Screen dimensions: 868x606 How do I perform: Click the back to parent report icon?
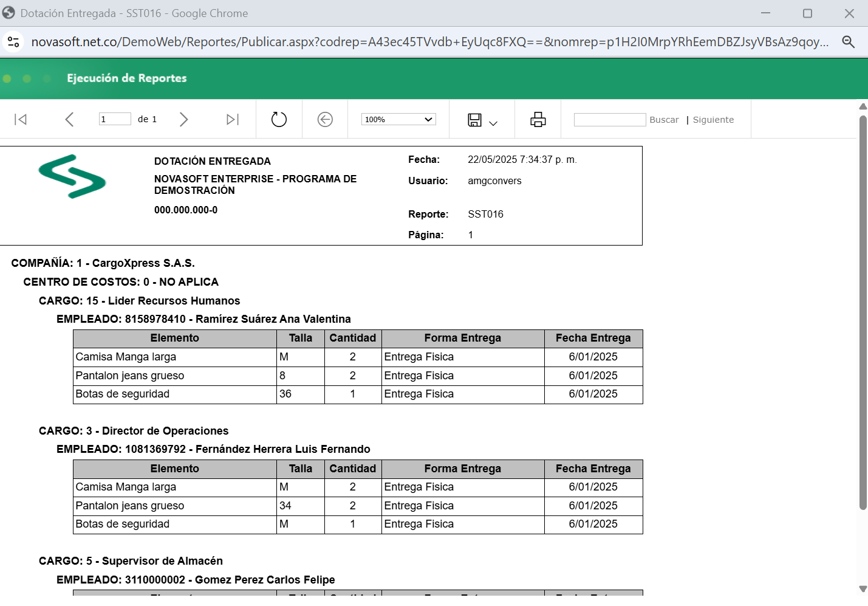(325, 119)
